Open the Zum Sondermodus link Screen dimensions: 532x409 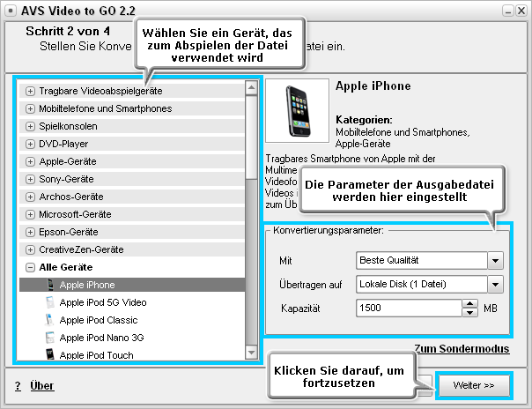(462, 348)
